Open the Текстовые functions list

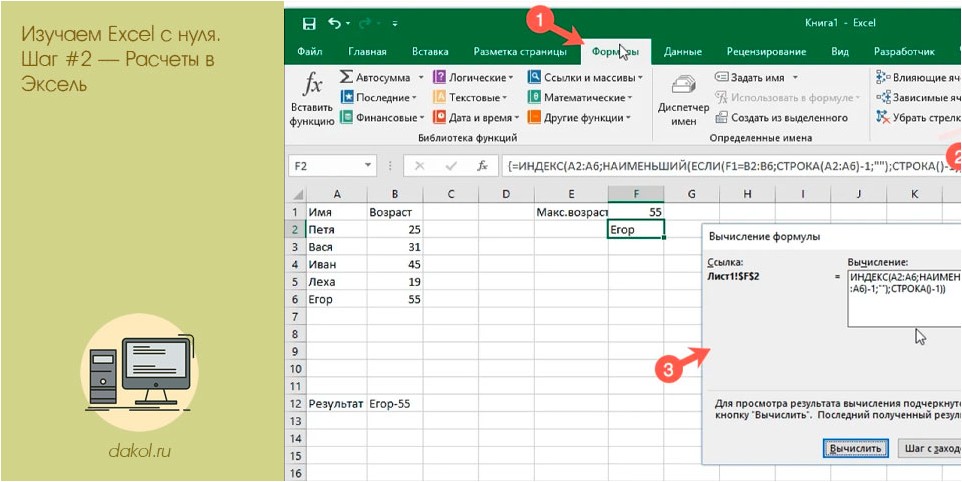pyautogui.click(x=470, y=98)
